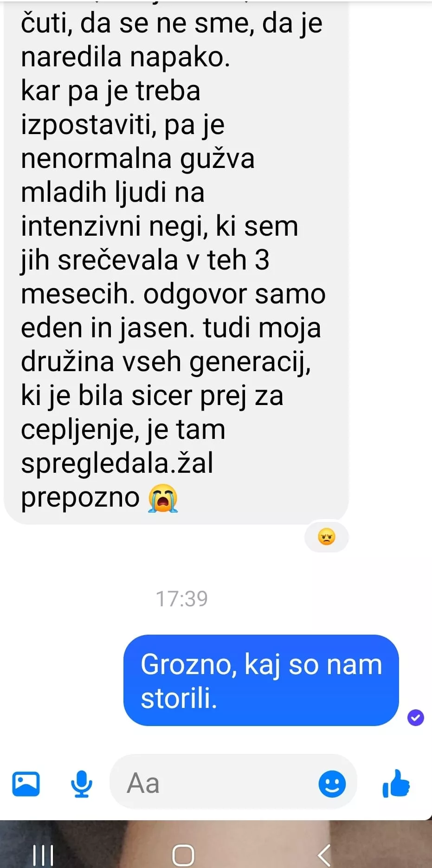Tap the word 'prepozno' in the message

pyautogui.click(x=80, y=498)
